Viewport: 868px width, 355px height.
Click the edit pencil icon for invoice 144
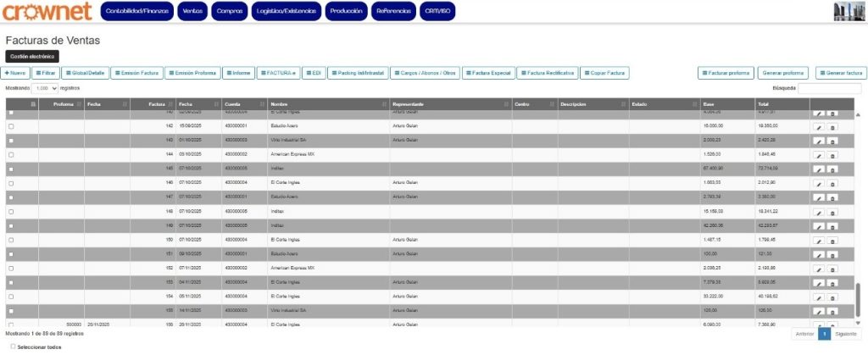click(x=818, y=155)
